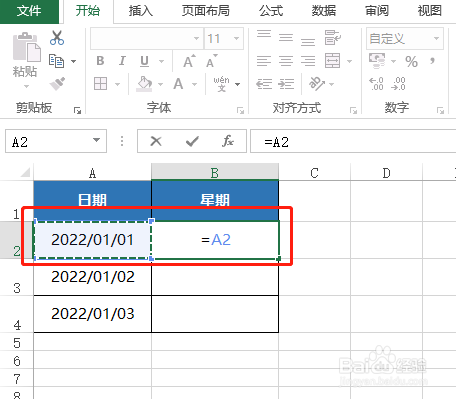Image resolution: width=456 pixels, height=399 pixels.
Task: Open Insert Function fx dialog
Action: (228, 141)
